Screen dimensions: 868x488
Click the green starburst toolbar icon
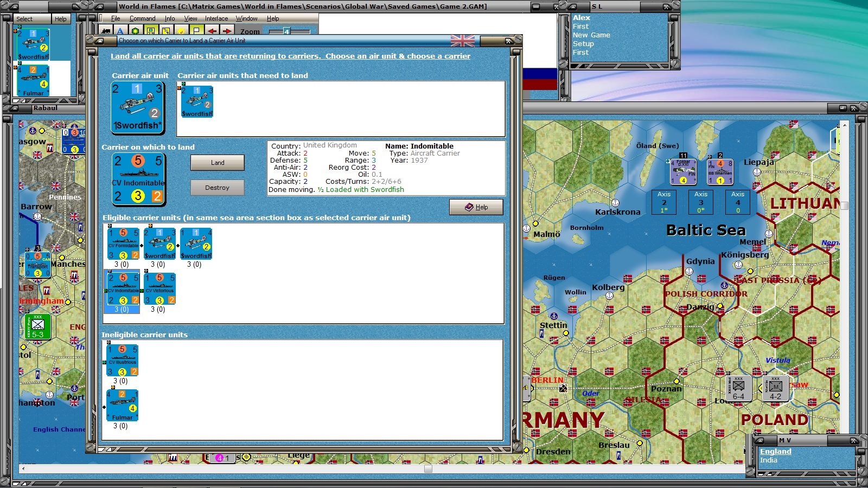136,31
